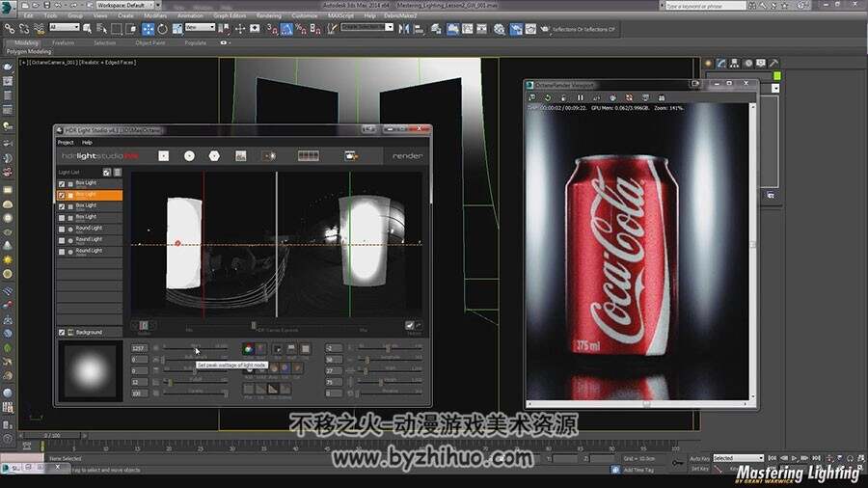Add a Hexagon Light in HDR Light Studio
This screenshot has width=868, height=488.
point(214,156)
